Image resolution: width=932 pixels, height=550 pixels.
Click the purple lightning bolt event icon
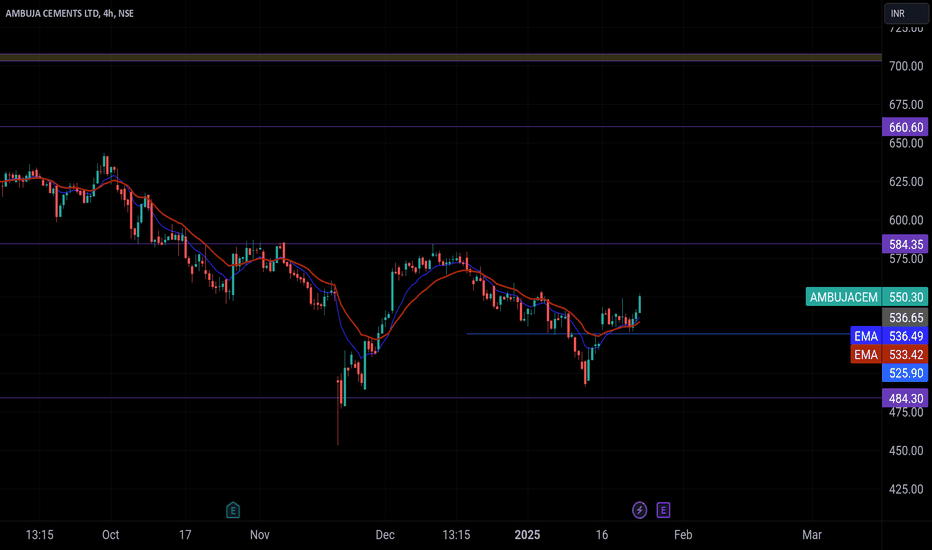pyautogui.click(x=640, y=510)
